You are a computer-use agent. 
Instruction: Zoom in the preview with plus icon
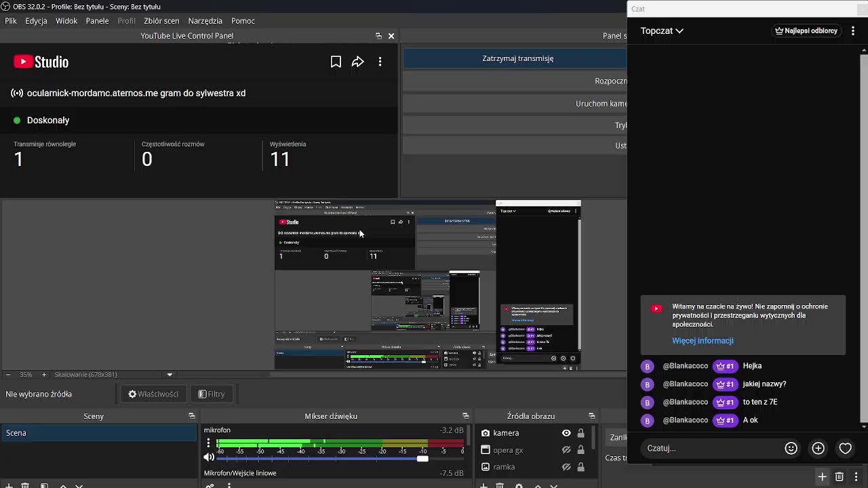pyautogui.click(x=44, y=374)
